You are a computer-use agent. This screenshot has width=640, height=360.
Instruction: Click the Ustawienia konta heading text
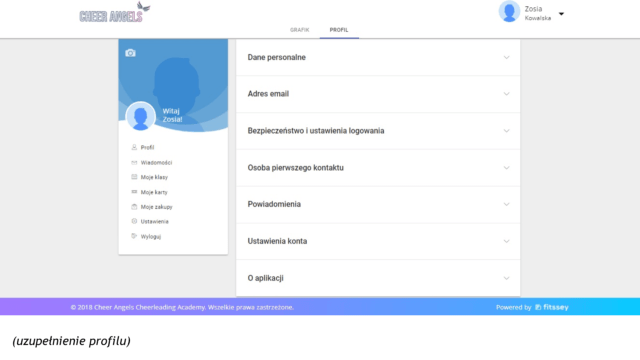(277, 241)
